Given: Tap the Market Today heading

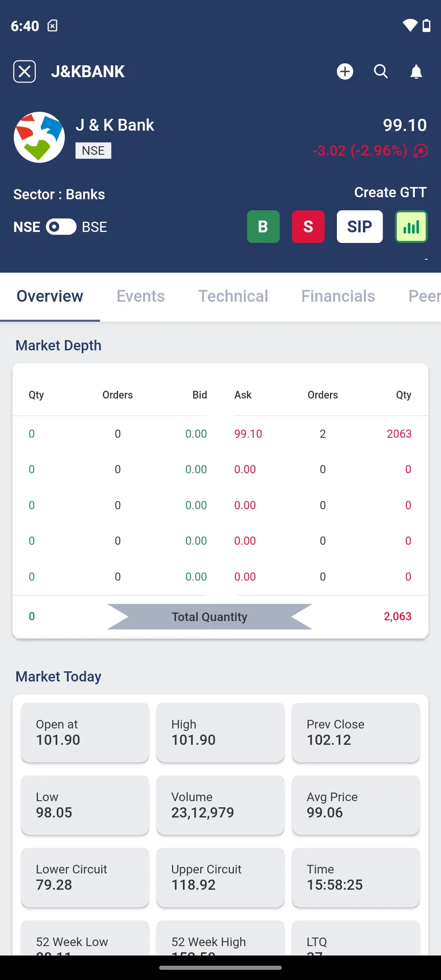Looking at the screenshot, I should click(58, 677).
